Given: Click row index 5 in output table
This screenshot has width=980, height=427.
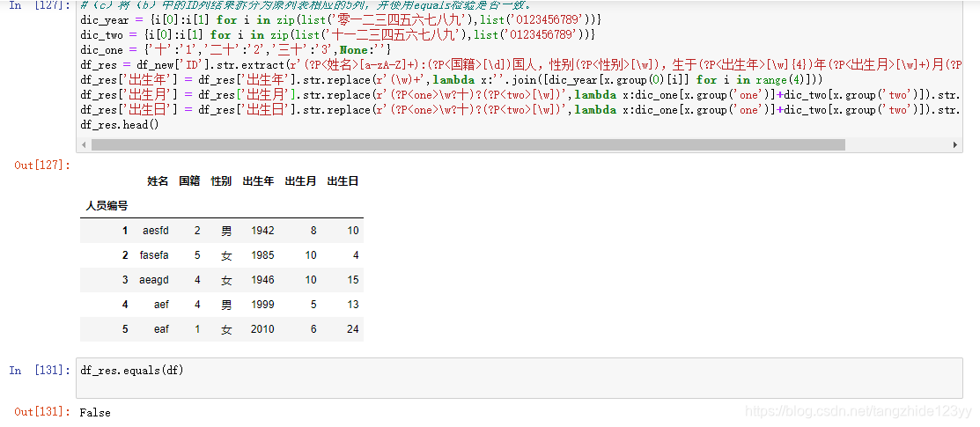Looking at the screenshot, I should (125, 329).
